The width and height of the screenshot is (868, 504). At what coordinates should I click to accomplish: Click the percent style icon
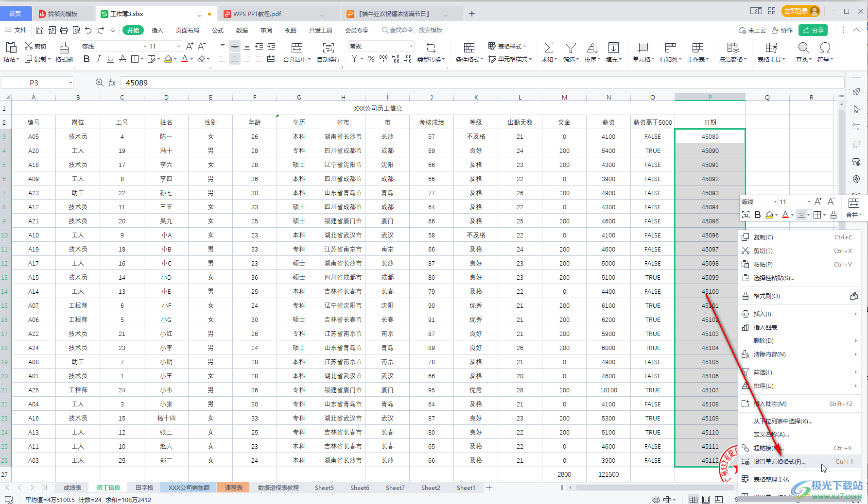[371, 59]
